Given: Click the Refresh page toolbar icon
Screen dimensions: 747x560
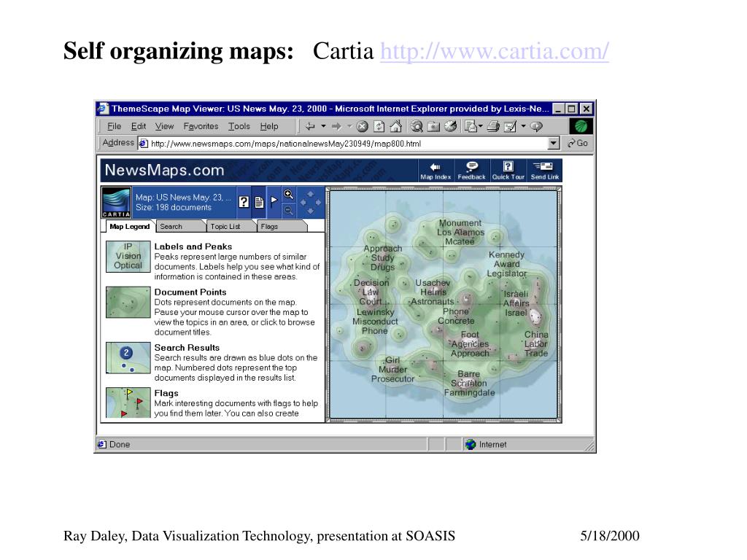Looking at the screenshot, I should (x=379, y=127).
